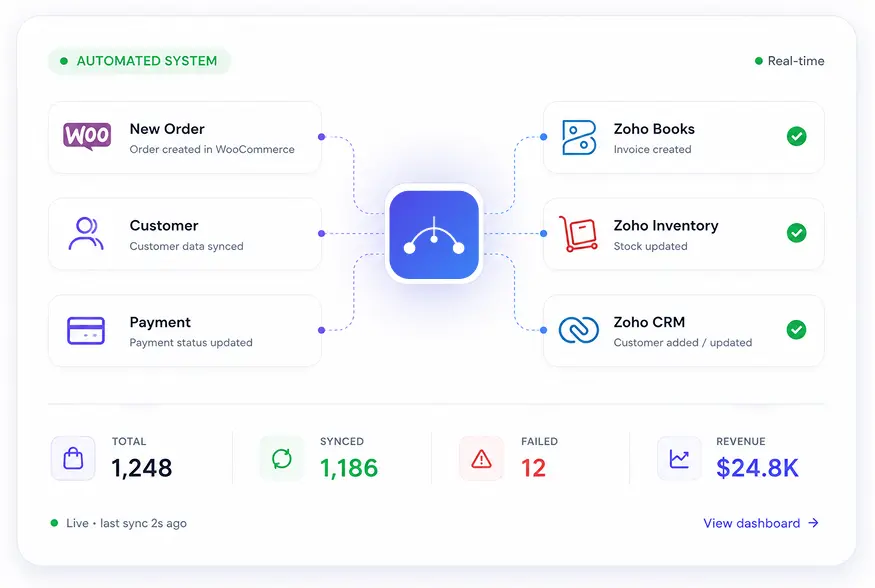Click the Zoho CRM link icon
The image size is (875, 588).
pyautogui.click(x=579, y=330)
